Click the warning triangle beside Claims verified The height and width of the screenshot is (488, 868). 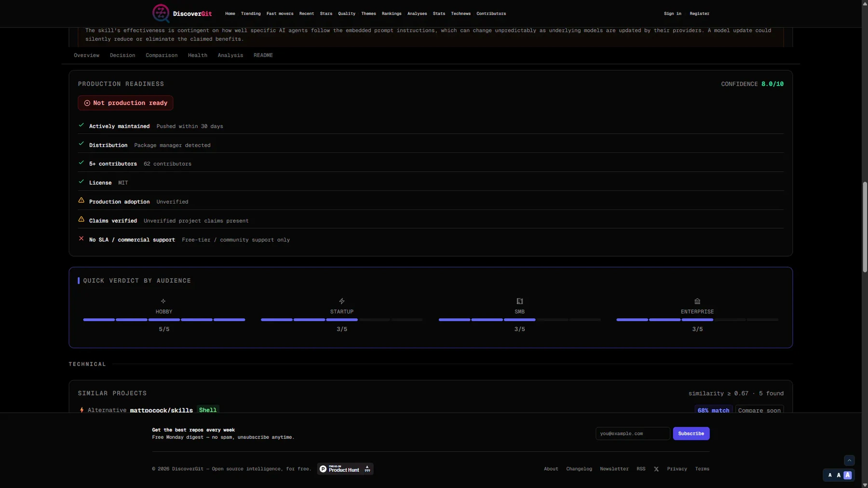(81, 219)
